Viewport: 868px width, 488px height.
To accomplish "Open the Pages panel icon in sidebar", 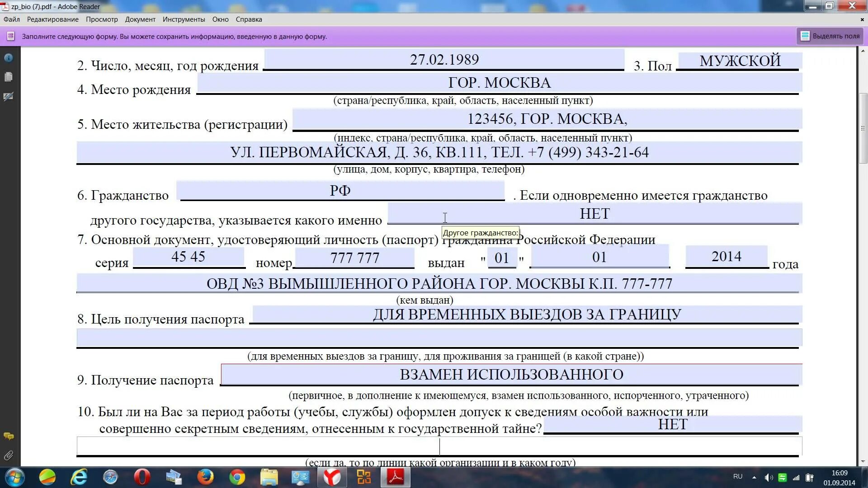I will coord(8,77).
